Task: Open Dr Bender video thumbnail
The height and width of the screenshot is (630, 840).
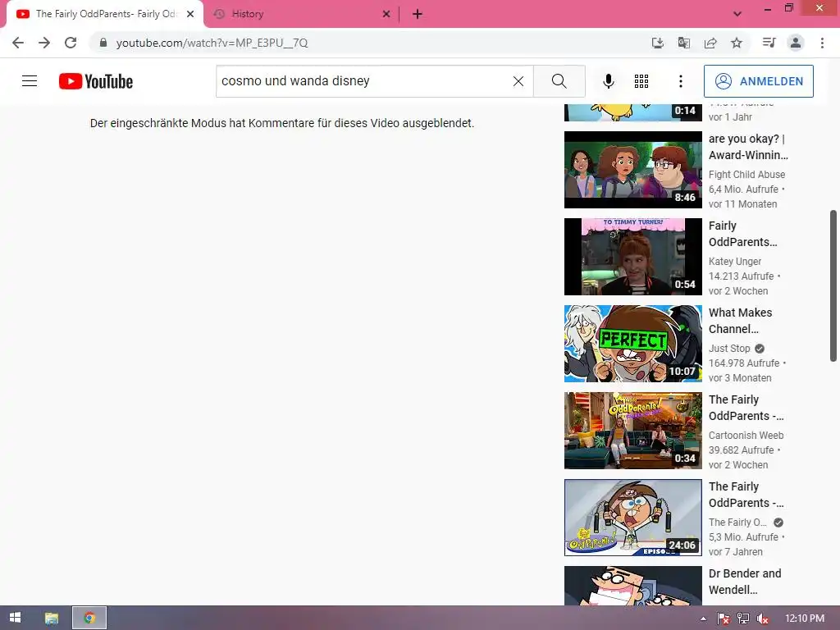Action: tap(632, 586)
